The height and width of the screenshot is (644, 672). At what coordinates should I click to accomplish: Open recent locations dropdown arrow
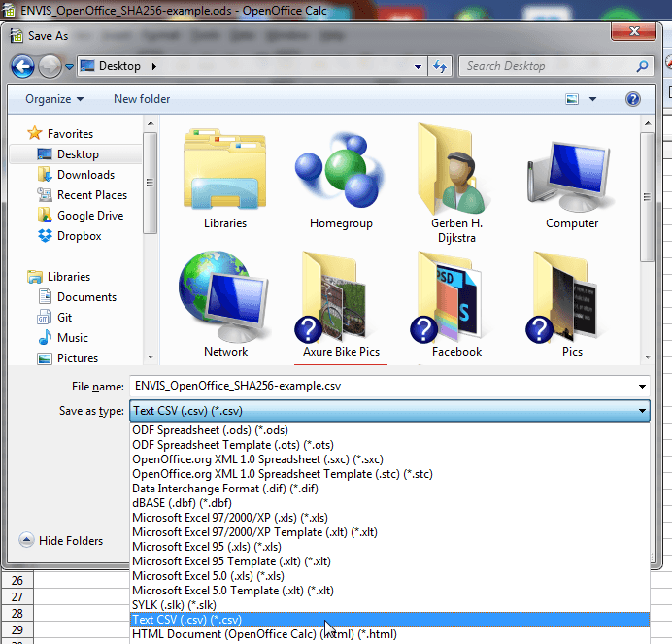(69, 67)
